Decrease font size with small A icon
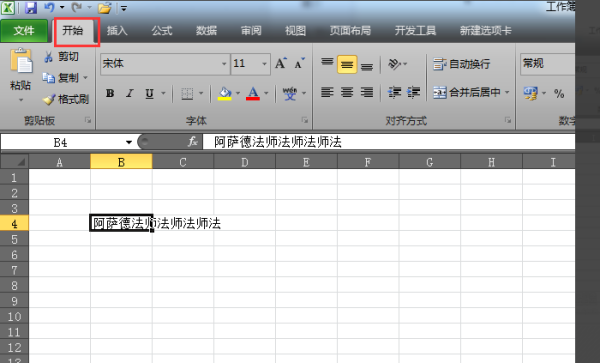This screenshot has width=600, height=363. (x=299, y=63)
